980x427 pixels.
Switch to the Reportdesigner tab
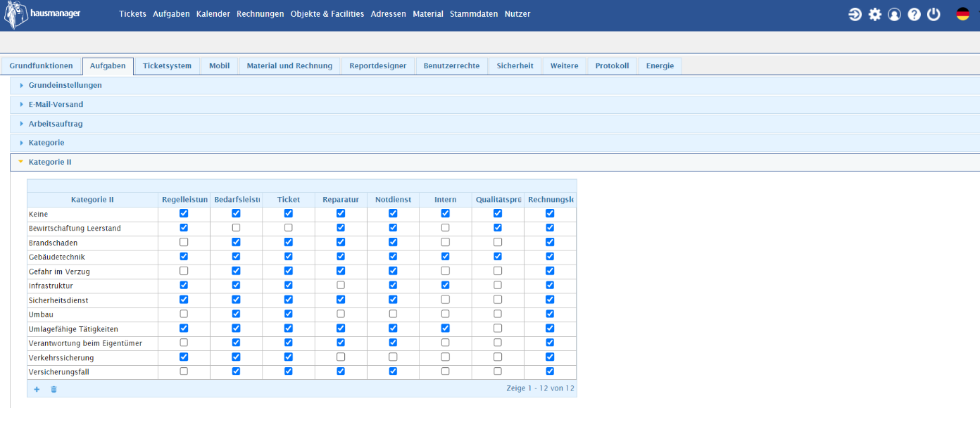point(378,66)
